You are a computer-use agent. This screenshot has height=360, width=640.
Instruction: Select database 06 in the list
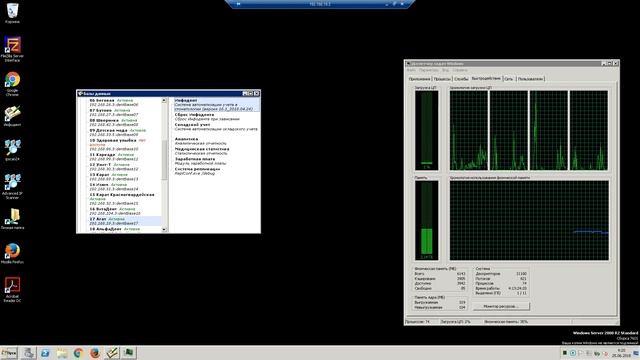coord(124,102)
